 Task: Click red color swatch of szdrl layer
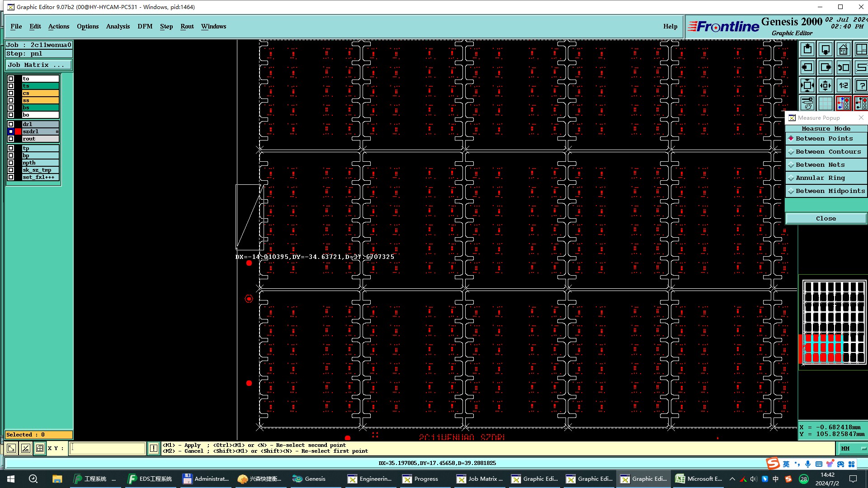(18, 131)
